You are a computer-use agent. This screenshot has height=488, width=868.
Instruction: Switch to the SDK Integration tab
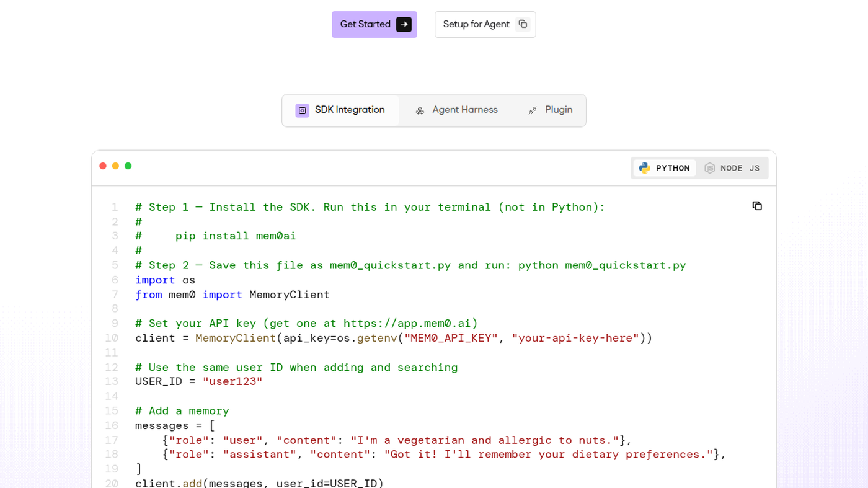point(340,110)
